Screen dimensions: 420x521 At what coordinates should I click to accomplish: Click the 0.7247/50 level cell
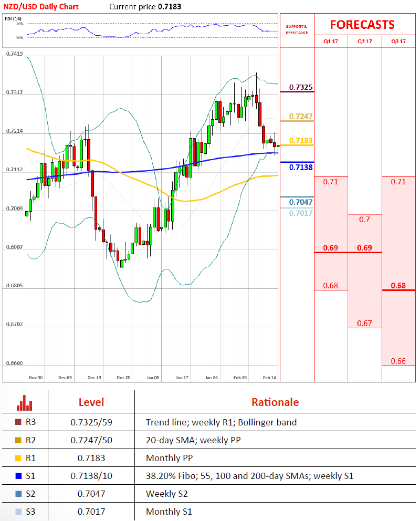(91, 440)
